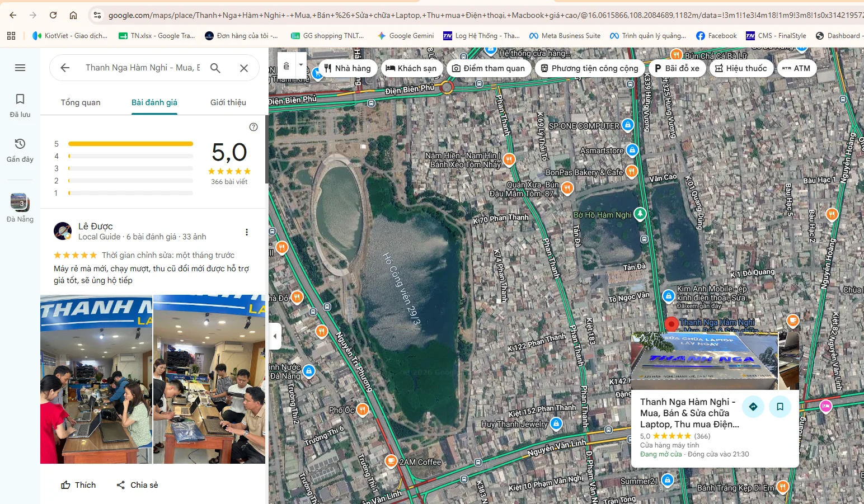Screen dimensions: 864x504
Task: Open KiotViet bookmark
Action: (70, 36)
